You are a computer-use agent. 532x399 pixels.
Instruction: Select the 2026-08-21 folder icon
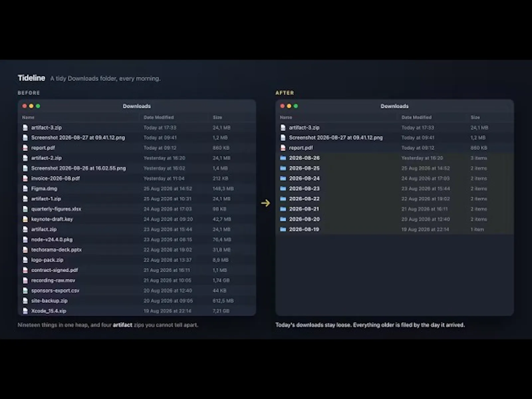pyautogui.click(x=283, y=209)
